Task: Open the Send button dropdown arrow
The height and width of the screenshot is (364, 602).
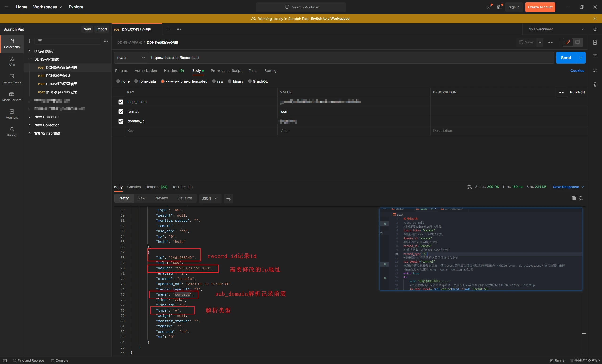Action: [581, 58]
